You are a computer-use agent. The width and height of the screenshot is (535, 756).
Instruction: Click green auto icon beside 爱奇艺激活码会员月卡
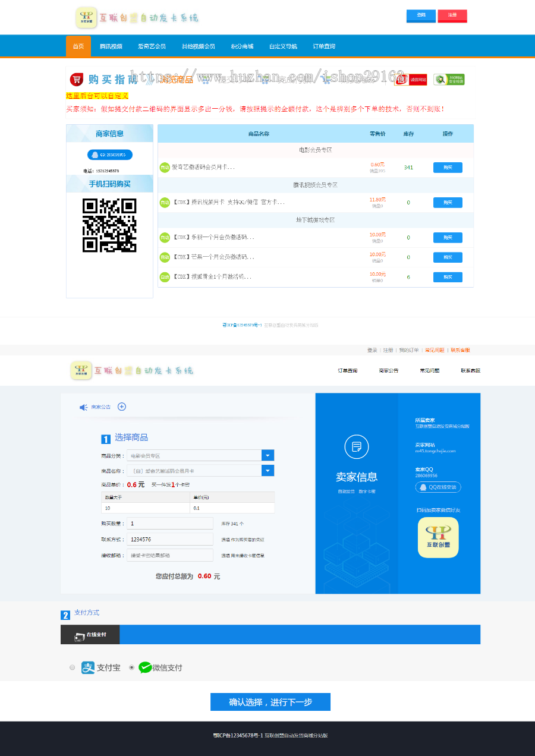tap(165, 168)
